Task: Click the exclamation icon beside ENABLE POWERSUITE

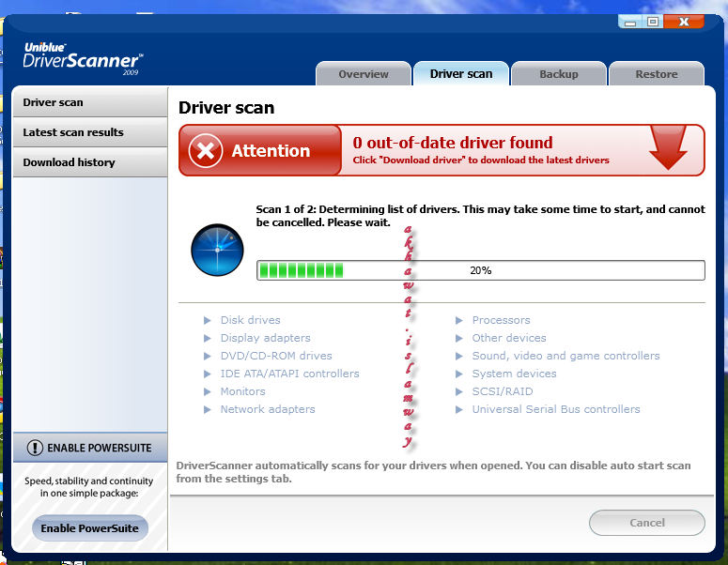Action: coord(35,448)
